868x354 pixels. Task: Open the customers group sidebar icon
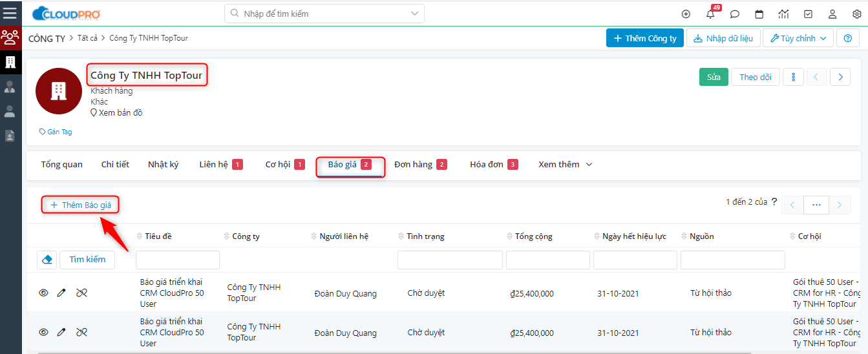pos(10,37)
